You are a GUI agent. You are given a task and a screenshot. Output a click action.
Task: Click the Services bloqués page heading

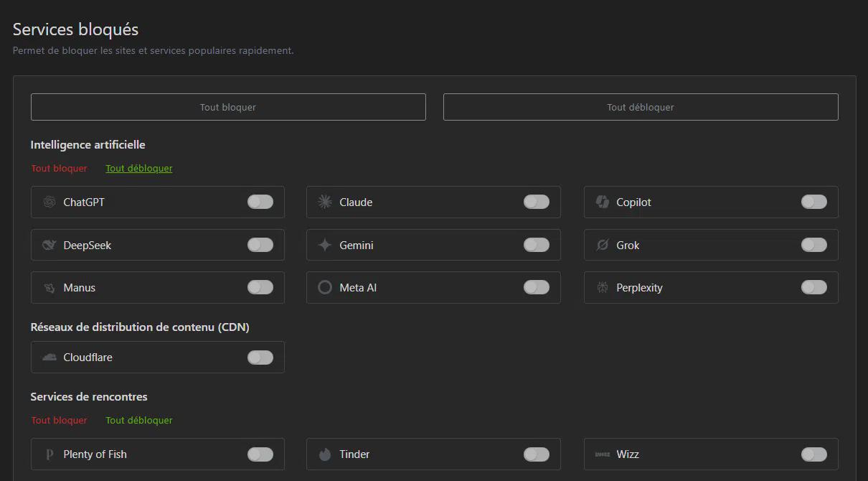pyautogui.click(x=75, y=29)
